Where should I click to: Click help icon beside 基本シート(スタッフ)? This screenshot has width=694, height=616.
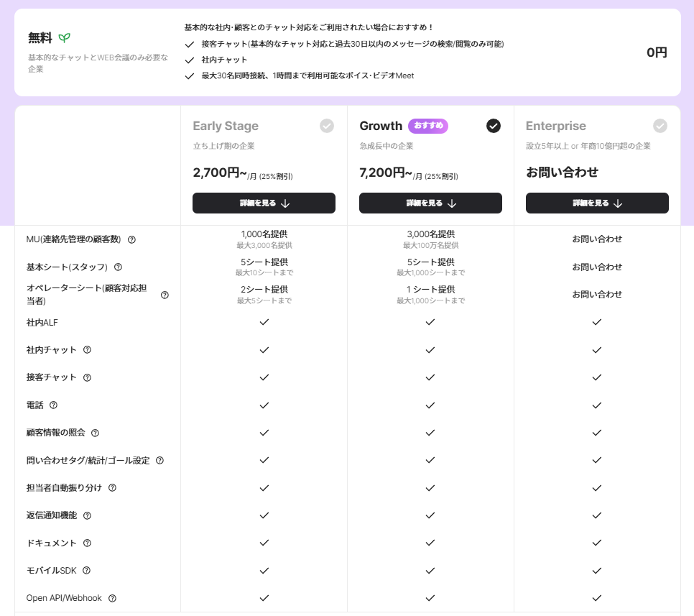point(118,267)
